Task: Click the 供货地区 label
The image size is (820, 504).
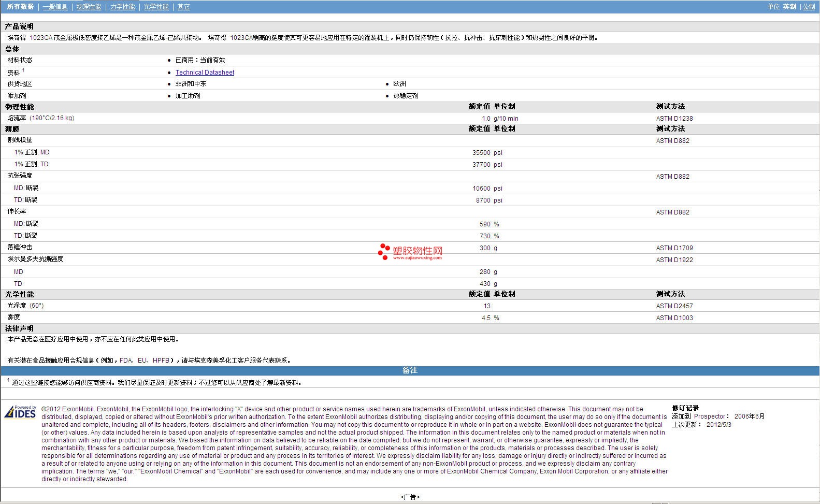Action: coord(20,84)
